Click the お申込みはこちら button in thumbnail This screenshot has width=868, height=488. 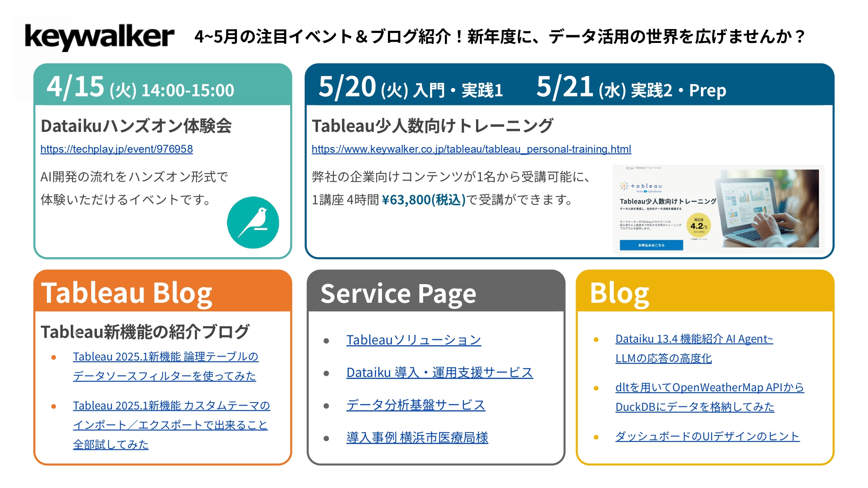click(x=651, y=245)
